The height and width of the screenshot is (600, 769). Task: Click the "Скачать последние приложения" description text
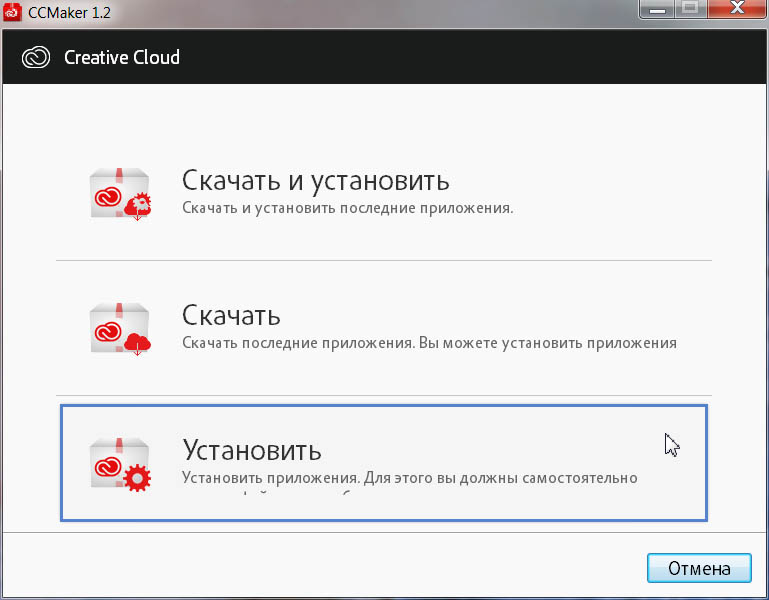click(429, 343)
